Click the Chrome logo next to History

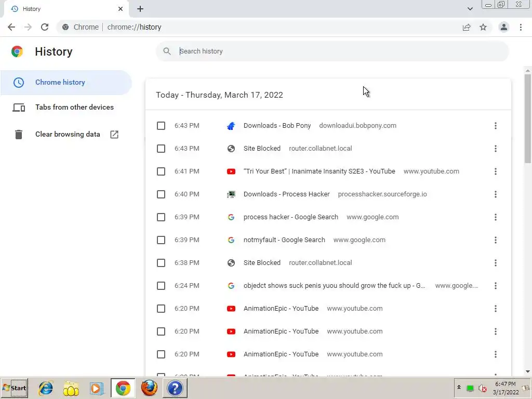click(17, 51)
